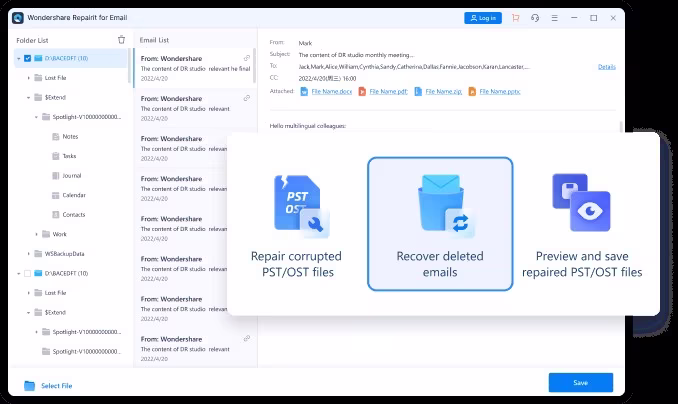Click the Select File button
The image size is (678, 404).
pos(48,385)
